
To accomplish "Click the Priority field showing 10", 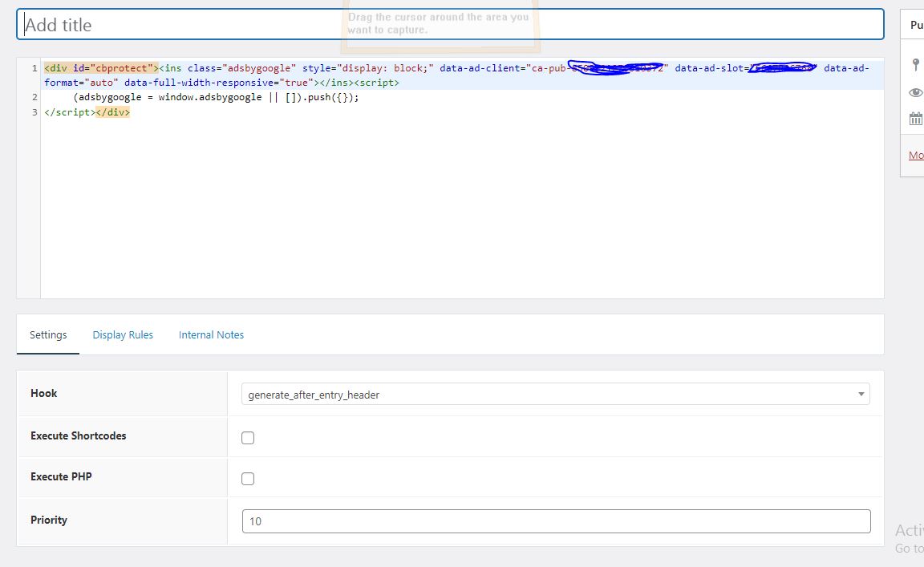I will pyautogui.click(x=557, y=521).
